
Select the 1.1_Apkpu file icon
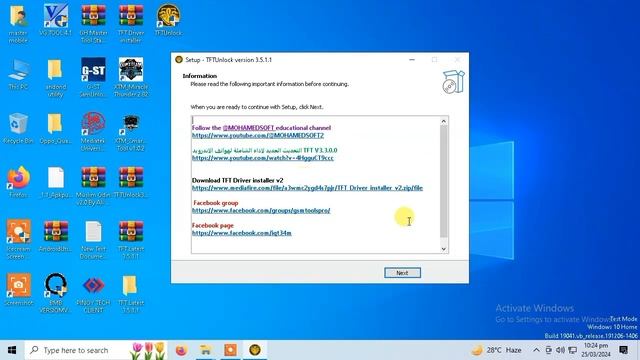tap(56, 182)
